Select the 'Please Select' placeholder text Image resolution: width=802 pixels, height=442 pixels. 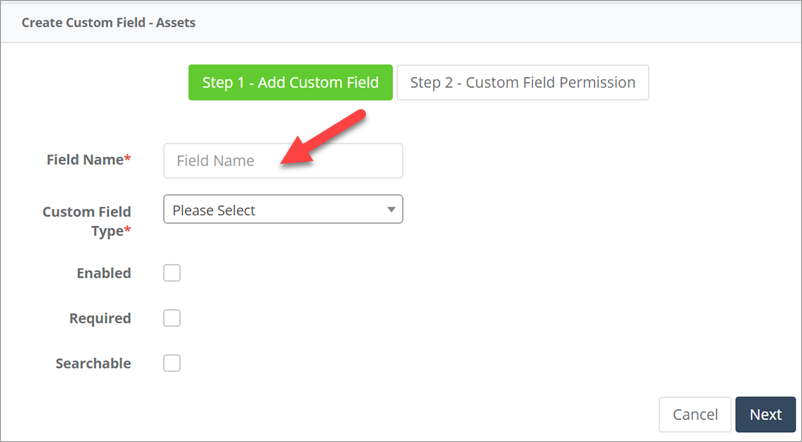(x=214, y=210)
